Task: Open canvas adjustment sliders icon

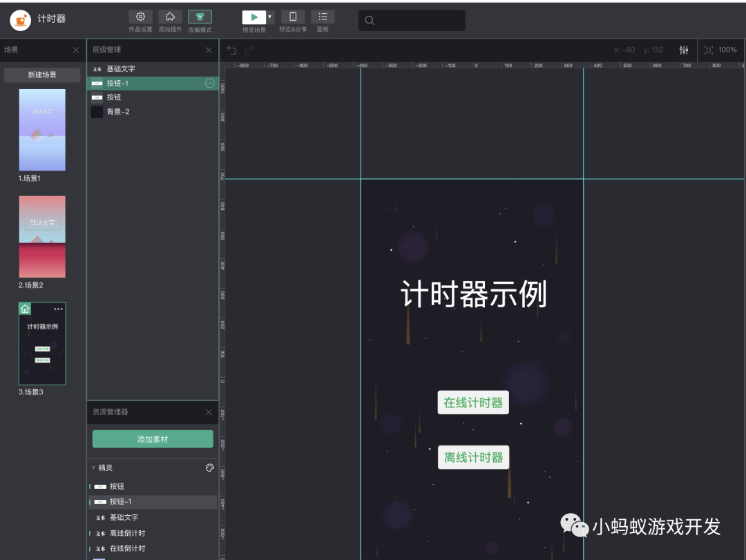Action: (x=684, y=50)
